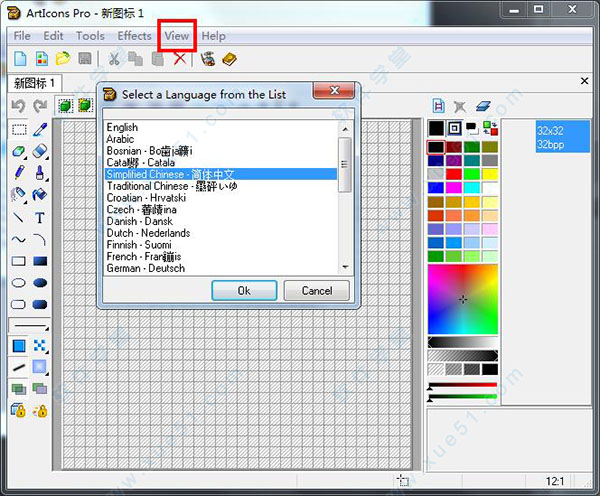Click the New Icon toolbar button

pyautogui.click(x=20, y=59)
